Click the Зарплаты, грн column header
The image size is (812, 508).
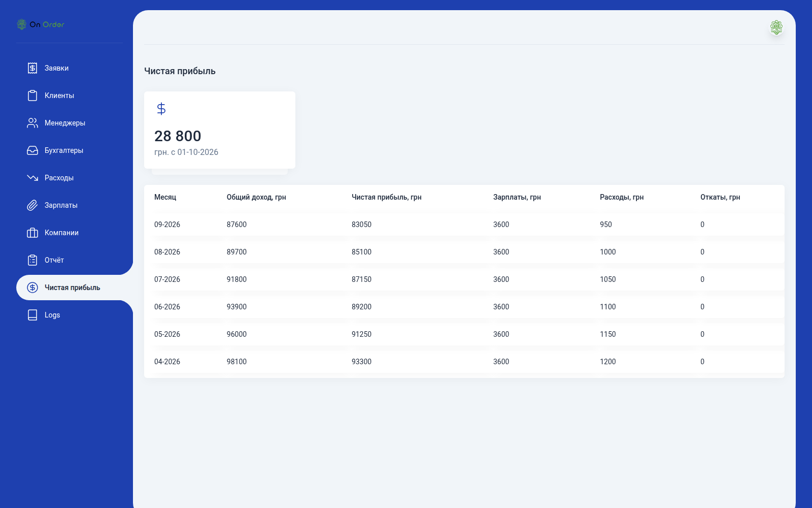coord(517,197)
